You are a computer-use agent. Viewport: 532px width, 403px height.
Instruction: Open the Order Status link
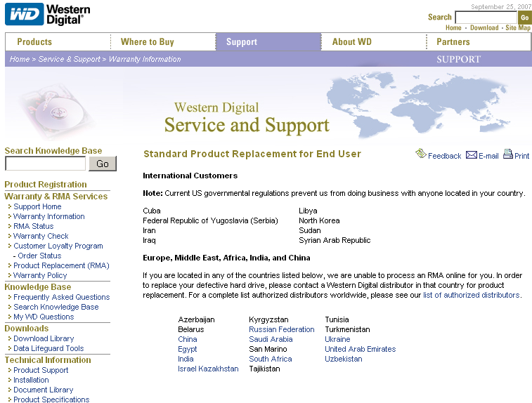coord(39,256)
